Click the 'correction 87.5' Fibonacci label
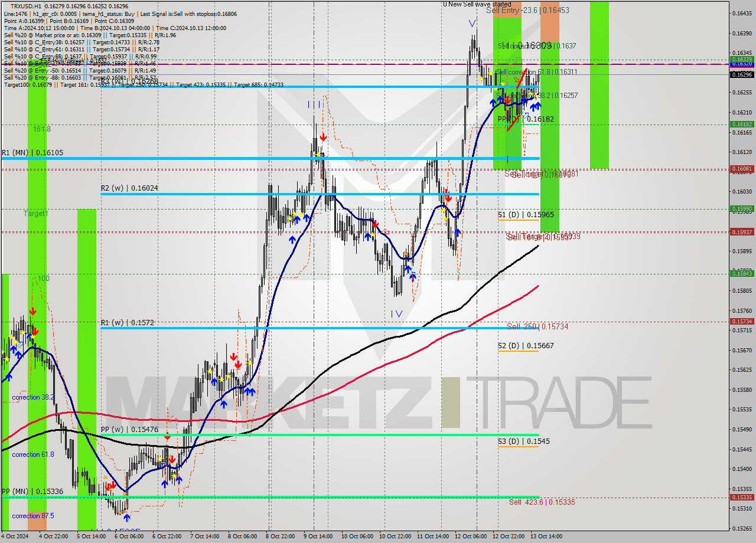756x543 pixels. (x=33, y=516)
